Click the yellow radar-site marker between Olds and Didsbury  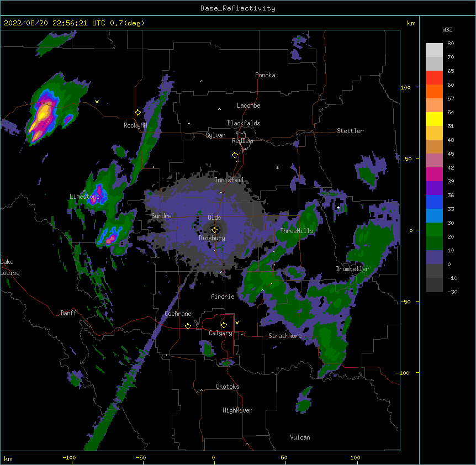coord(214,230)
